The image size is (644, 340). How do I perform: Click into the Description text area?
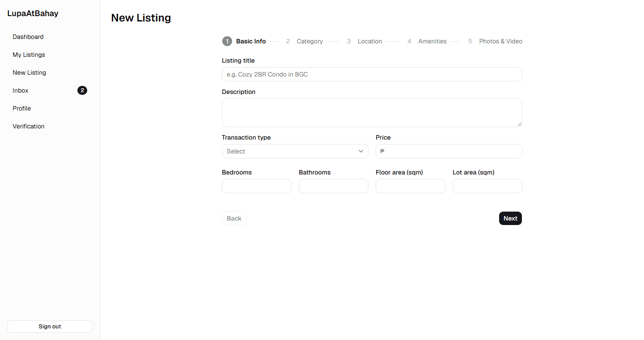coord(372,113)
